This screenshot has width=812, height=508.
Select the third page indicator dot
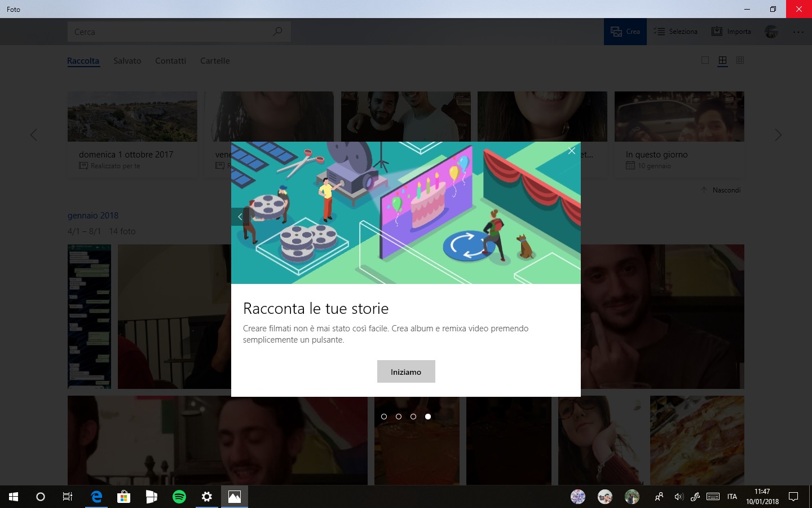point(413,417)
